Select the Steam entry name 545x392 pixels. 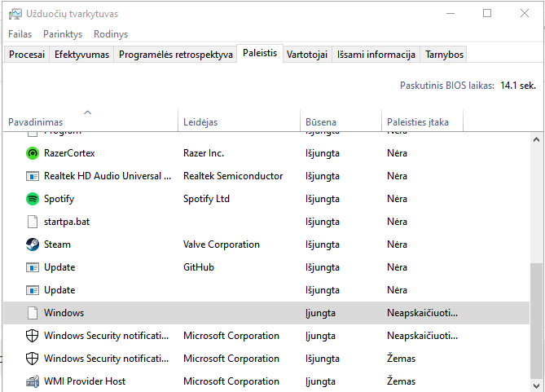pyautogui.click(x=57, y=244)
